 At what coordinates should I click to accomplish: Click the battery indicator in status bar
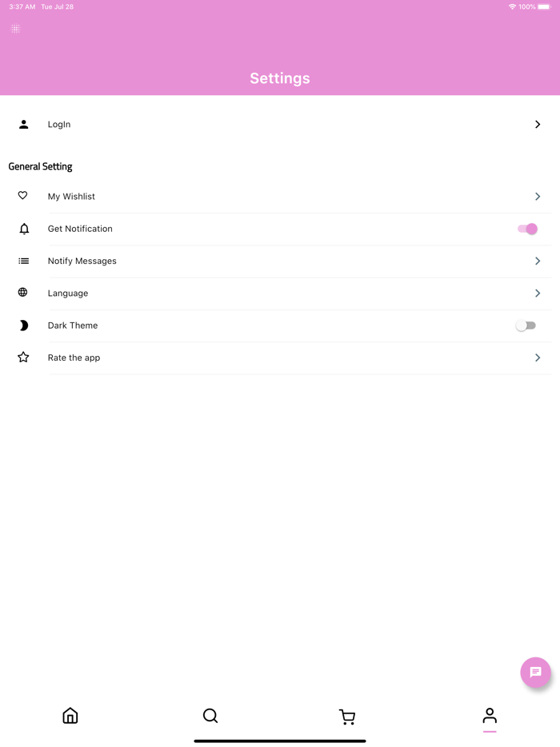coord(544,7)
